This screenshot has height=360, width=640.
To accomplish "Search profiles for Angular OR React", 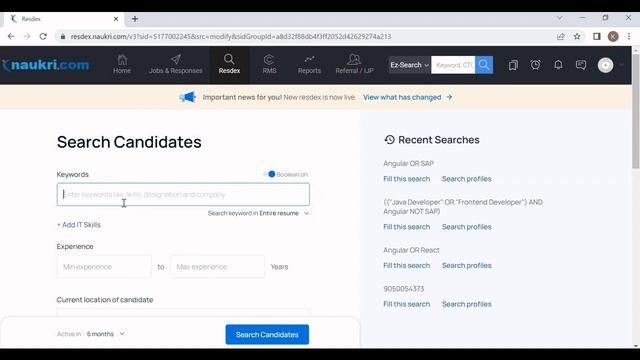I will point(467,265).
